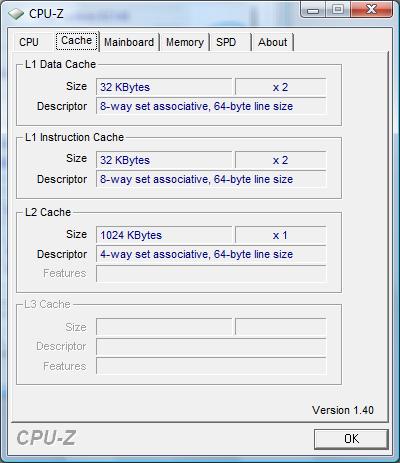This screenshot has height=463, width=400.
Task: Open the Memory tab
Action: pyautogui.click(x=185, y=42)
